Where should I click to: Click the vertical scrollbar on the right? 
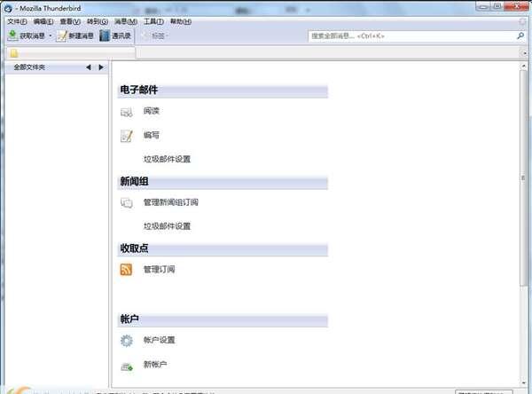(x=526, y=177)
